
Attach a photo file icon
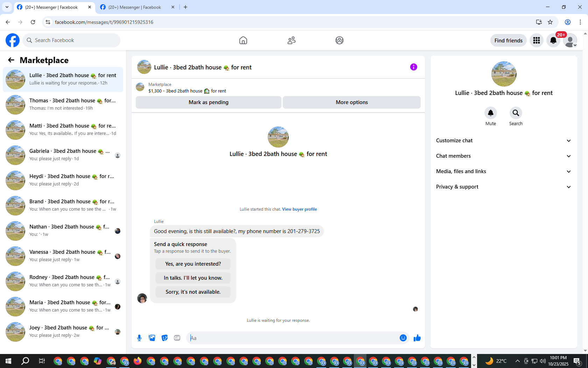152,338
